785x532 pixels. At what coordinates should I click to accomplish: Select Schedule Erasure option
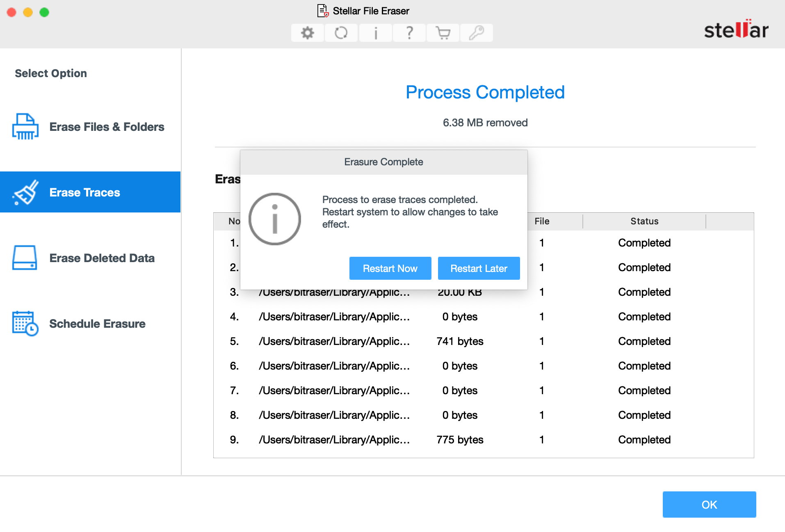tap(90, 324)
